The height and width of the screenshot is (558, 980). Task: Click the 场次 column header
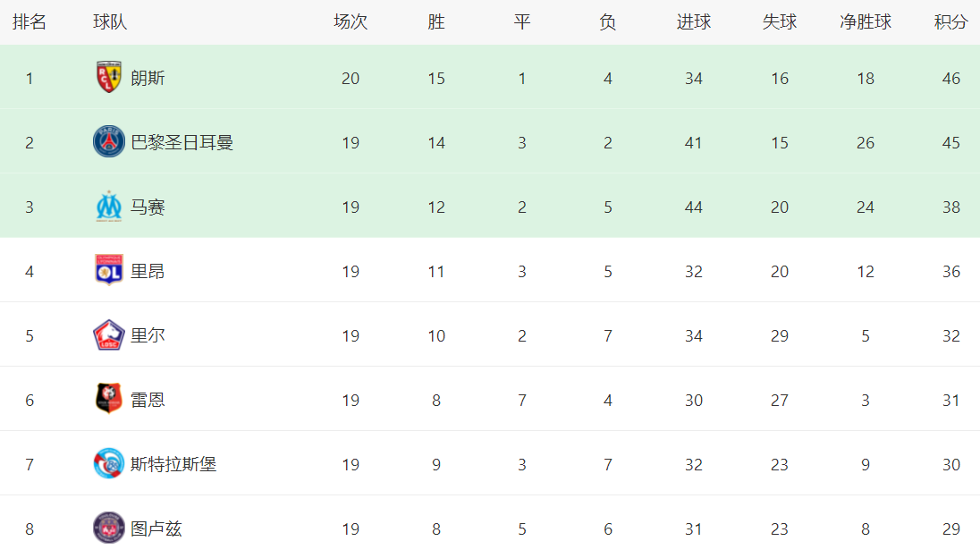(350, 22)
